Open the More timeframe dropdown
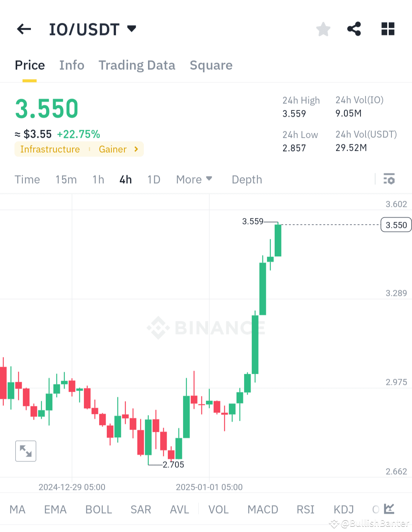Viewport: 412px width, 532px height. tap(194, 179)
